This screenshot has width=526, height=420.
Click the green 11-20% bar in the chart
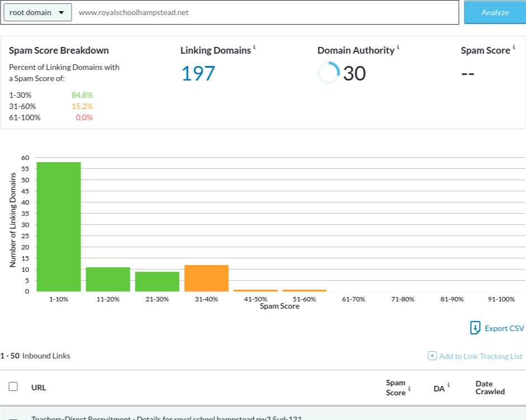[x=108, y=279]
